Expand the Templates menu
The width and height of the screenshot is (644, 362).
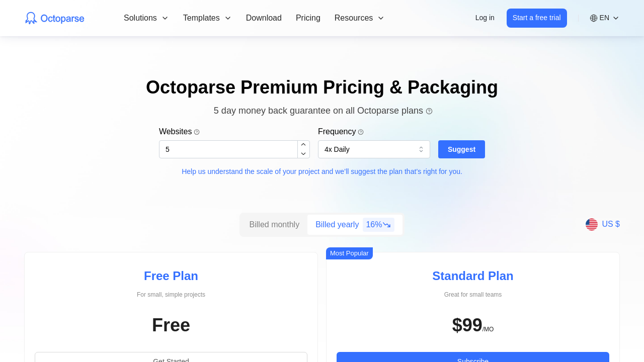tap(207, 18)
